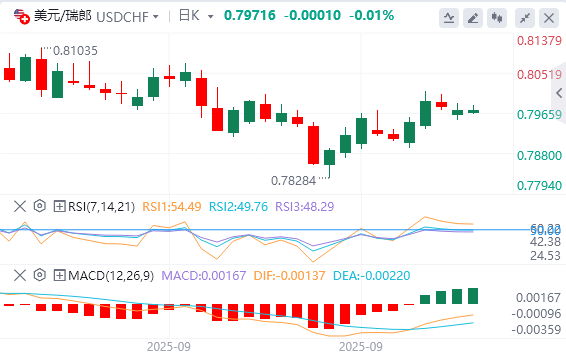Remove the RSI indicator panel
The image size is (566, 360).
coord(20,207)
